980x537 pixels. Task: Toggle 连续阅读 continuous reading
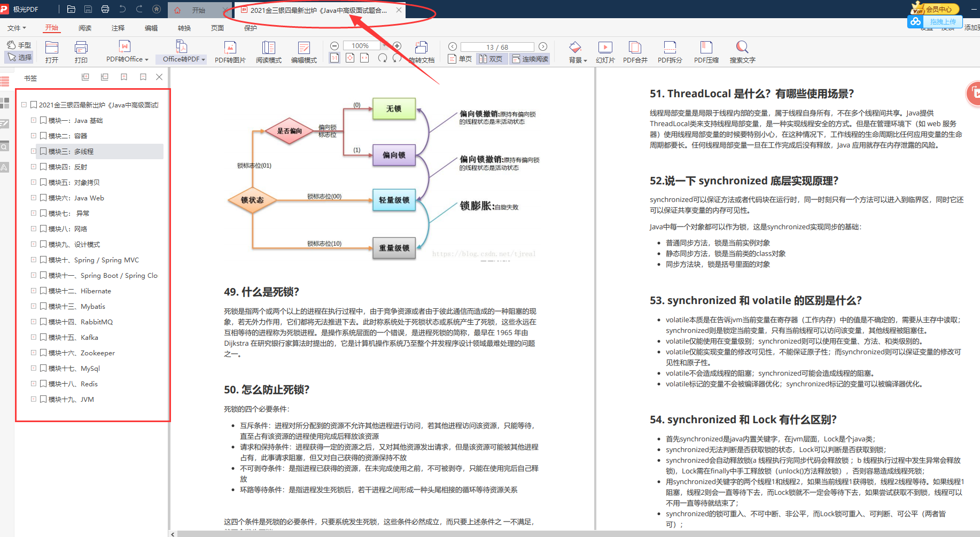pos(530,59)
